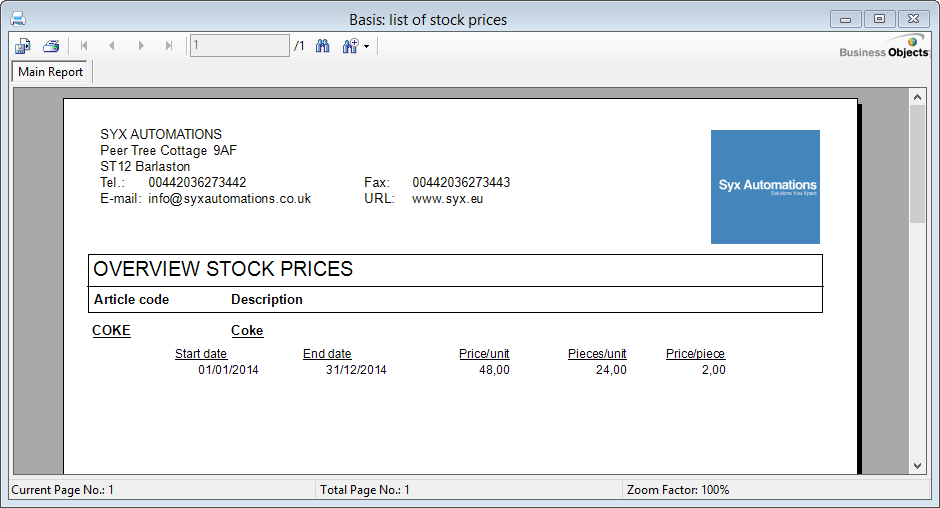Click the Zoom magnifier icon

coord(350,46)
